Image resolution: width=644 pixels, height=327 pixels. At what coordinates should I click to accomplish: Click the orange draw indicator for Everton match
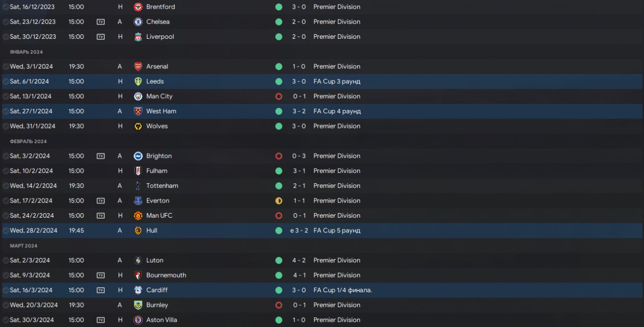coord(279,201)
